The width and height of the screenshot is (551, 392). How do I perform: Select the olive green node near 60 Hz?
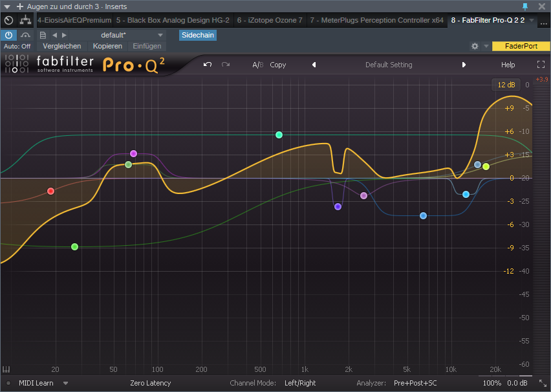pyautogui.click(x=128, y=164)
